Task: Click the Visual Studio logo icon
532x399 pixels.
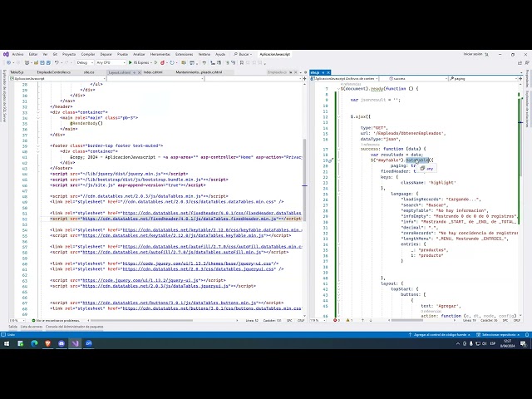Action: tap(6, 54)
